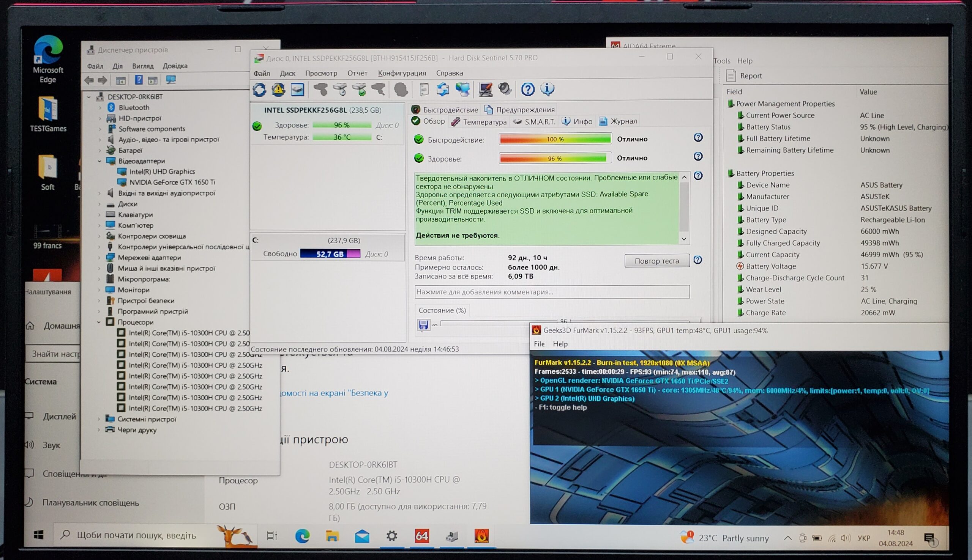Click the refresh icon in Hard Disk Sentinel toolbar

pyautogui.click(x=259, y=90)
